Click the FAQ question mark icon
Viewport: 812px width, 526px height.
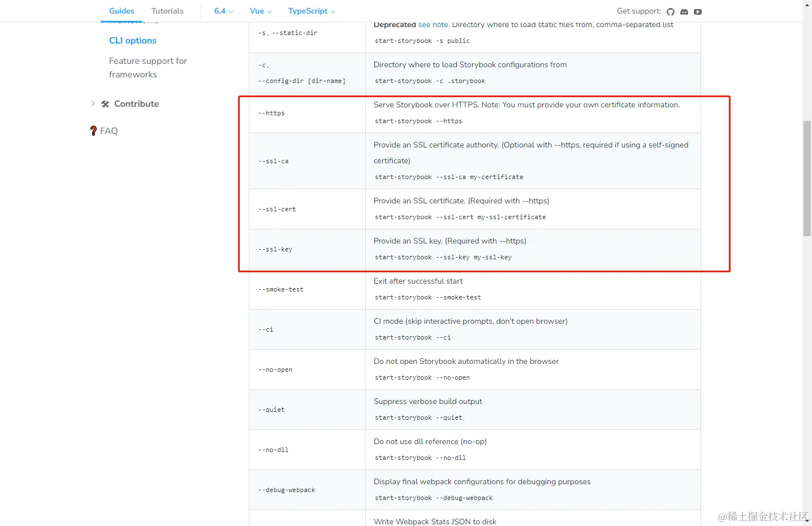[x=93, y=131]
